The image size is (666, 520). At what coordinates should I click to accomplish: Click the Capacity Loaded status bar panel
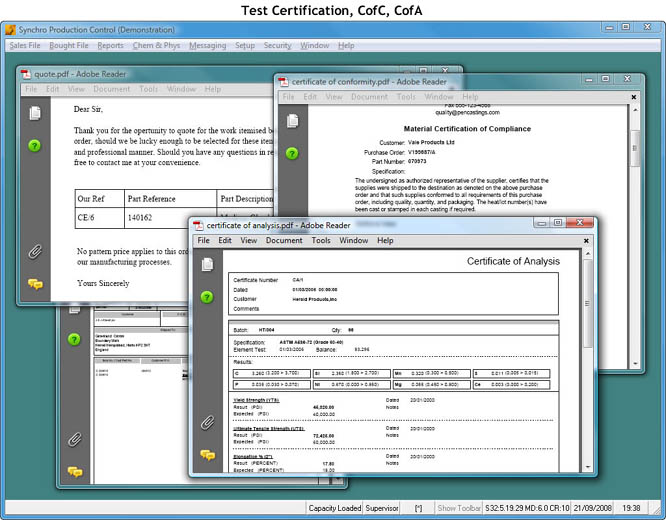(335, 508)
